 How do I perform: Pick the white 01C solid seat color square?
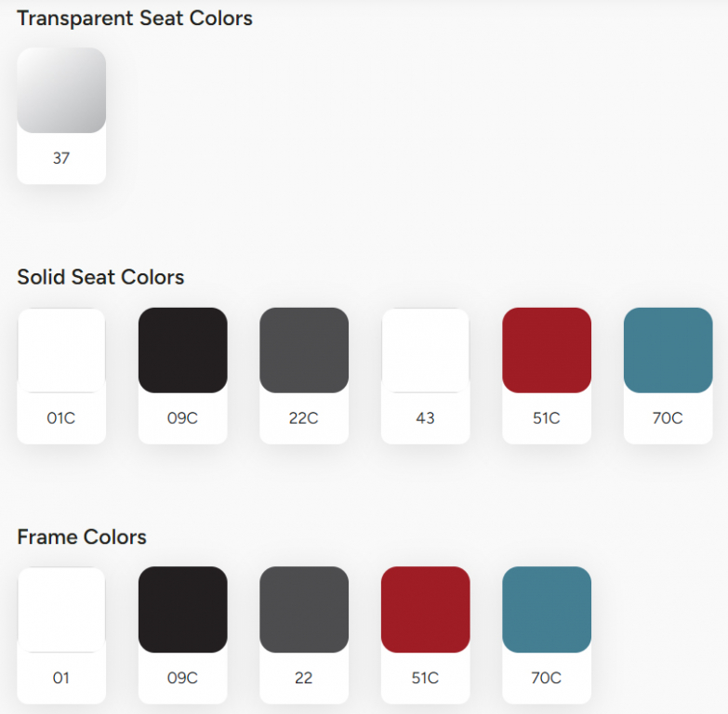coord(61,350)
